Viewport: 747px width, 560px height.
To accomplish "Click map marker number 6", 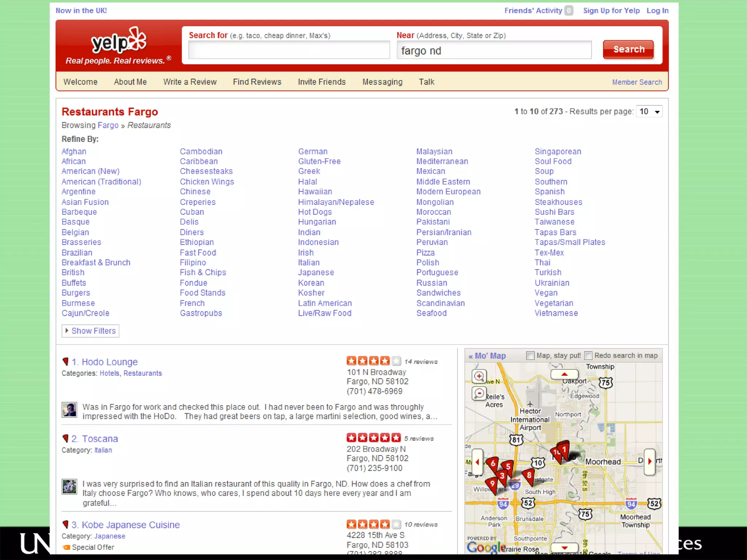I will 493,463.
